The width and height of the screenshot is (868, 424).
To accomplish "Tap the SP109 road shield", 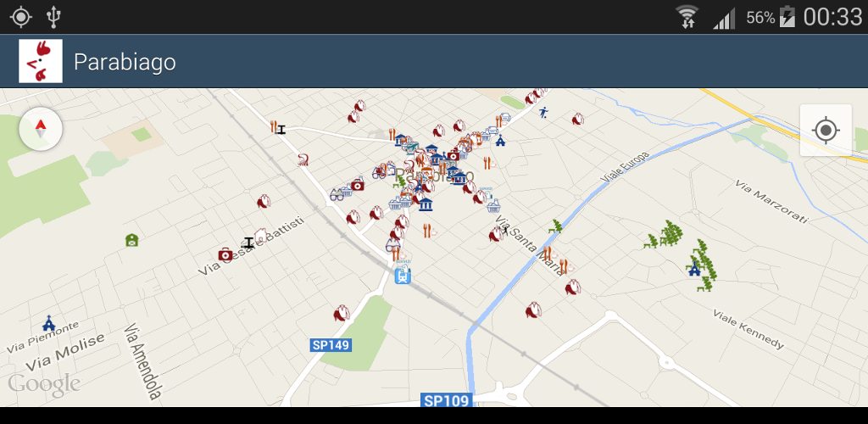I will (x=446, y=400).
